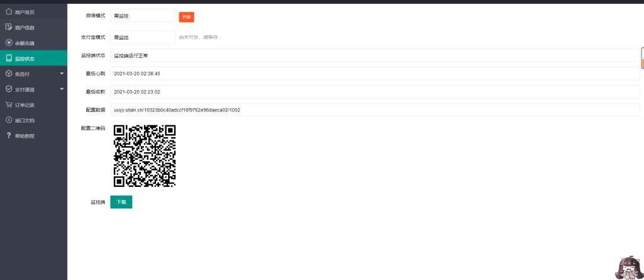
Task: Click the 微信模式 label
Action: pyautogui.click(x=96, y=16)
